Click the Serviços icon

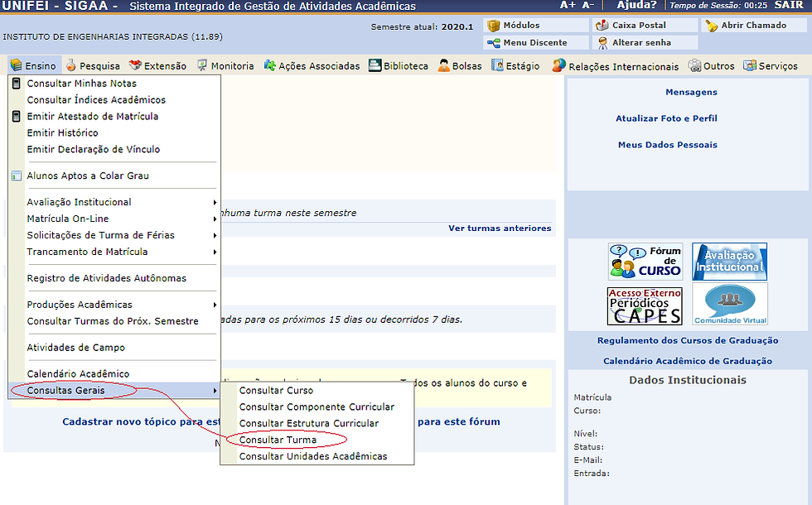(x=750, y=65)
